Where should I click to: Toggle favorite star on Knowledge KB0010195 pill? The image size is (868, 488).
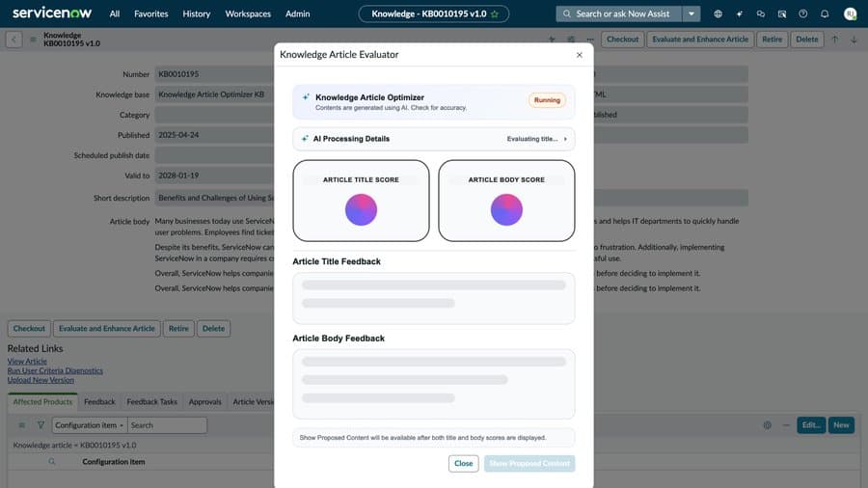point(495,14)
